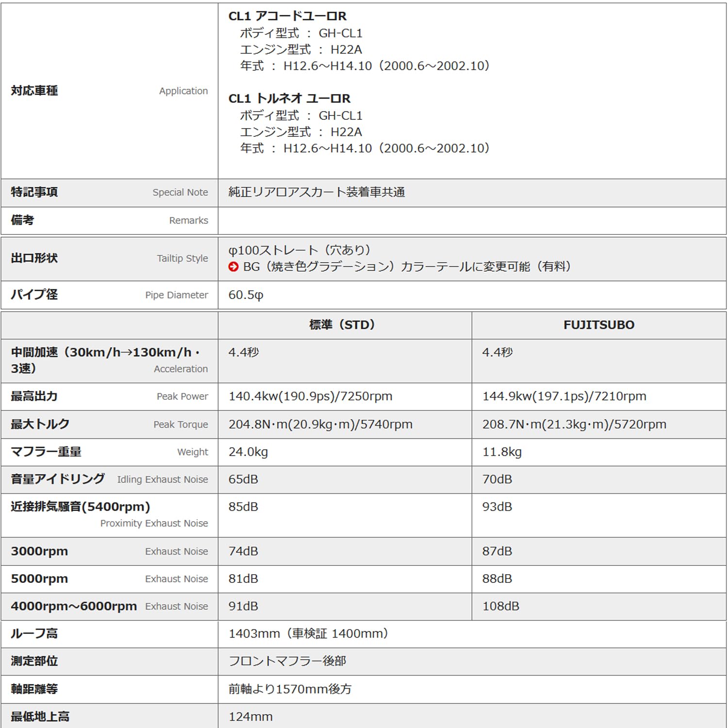Screen dimensions: 728x728
Task: Select the 3000rpm FUJITSUBO value "87dB"
Action: (x=497, y=551)
